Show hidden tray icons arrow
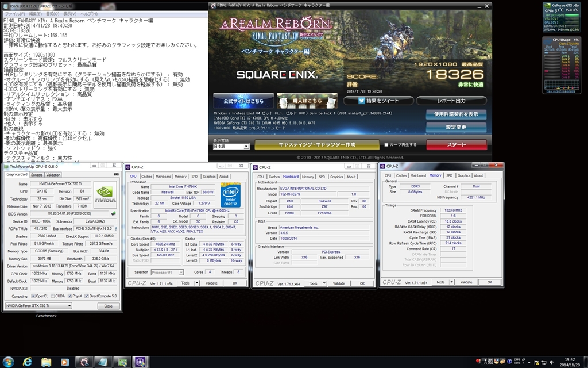Viewport: 588px width, 368px height. pyautogui.click(x=529, y=362)
